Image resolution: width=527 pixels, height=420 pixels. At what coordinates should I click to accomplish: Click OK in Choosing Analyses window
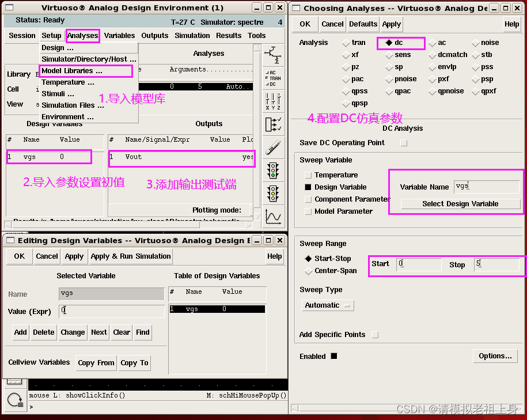coord(305,24)
